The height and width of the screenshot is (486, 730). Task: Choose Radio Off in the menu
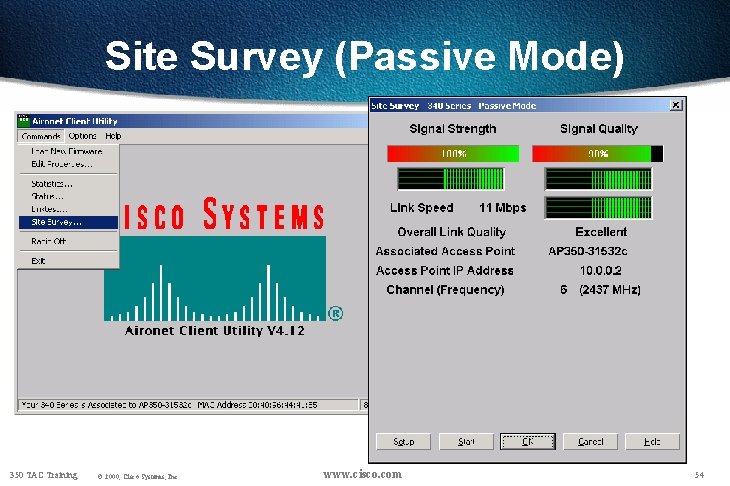pos(68,241)
